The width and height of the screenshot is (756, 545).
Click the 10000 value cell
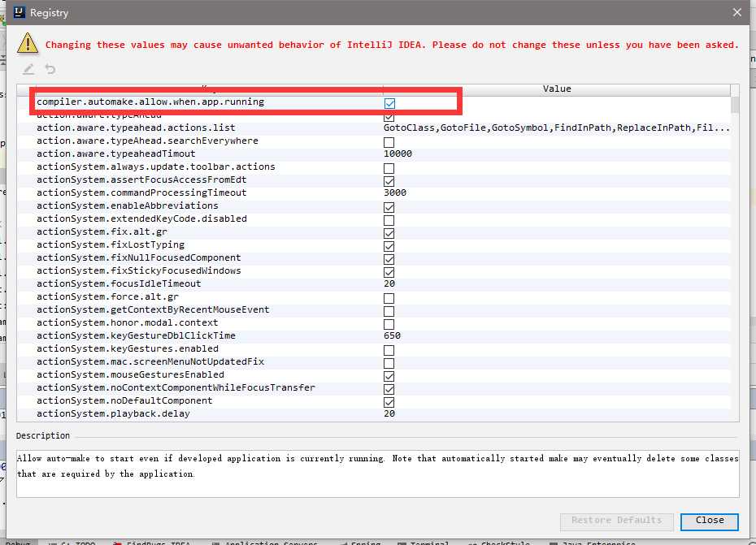[398, 154]
